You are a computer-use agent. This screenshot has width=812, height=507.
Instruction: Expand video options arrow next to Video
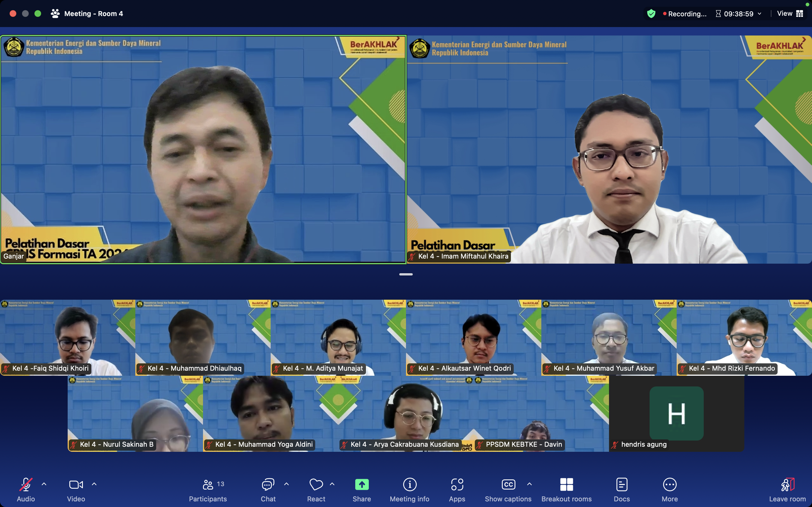94,484
